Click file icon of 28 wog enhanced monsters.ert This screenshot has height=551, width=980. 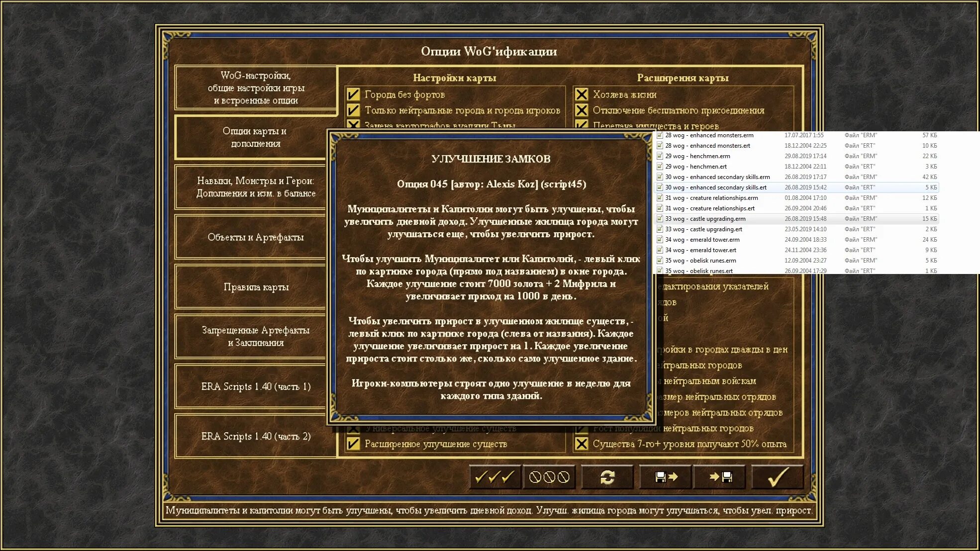(660, 146)
